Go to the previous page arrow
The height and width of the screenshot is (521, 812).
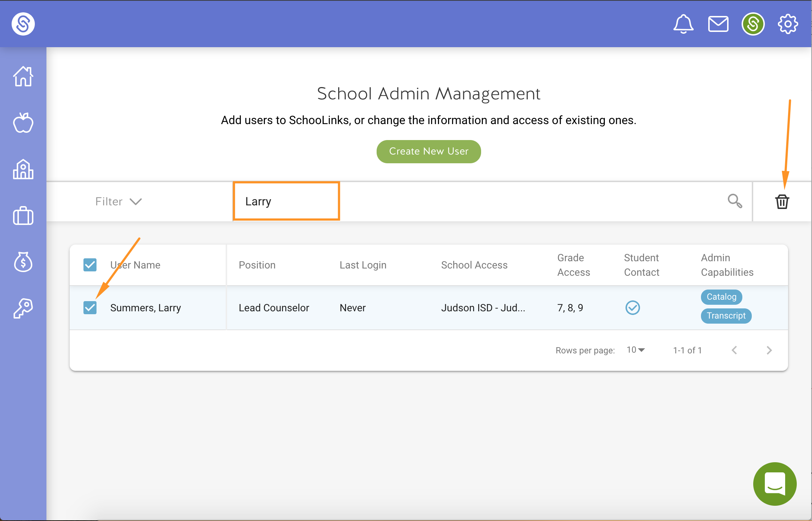(734, 350)
